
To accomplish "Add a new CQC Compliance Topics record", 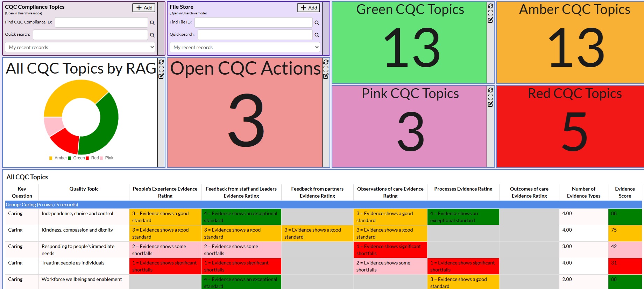I will [x=144, y=8].
